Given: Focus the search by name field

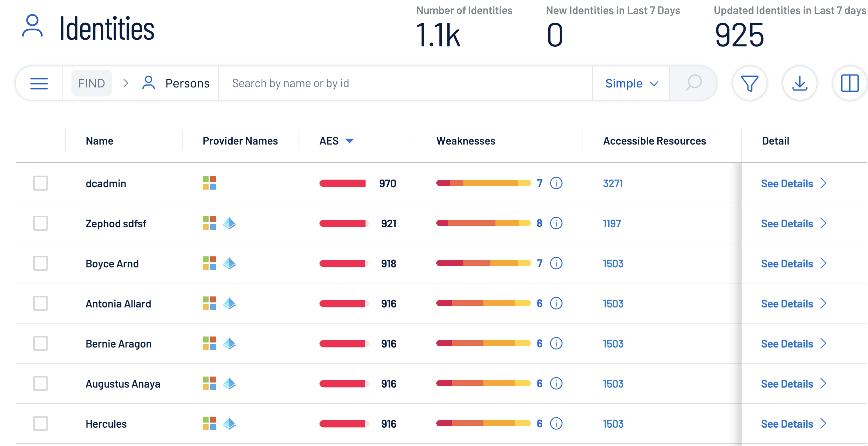Looking at the screenshot, I should coord(404,83).
